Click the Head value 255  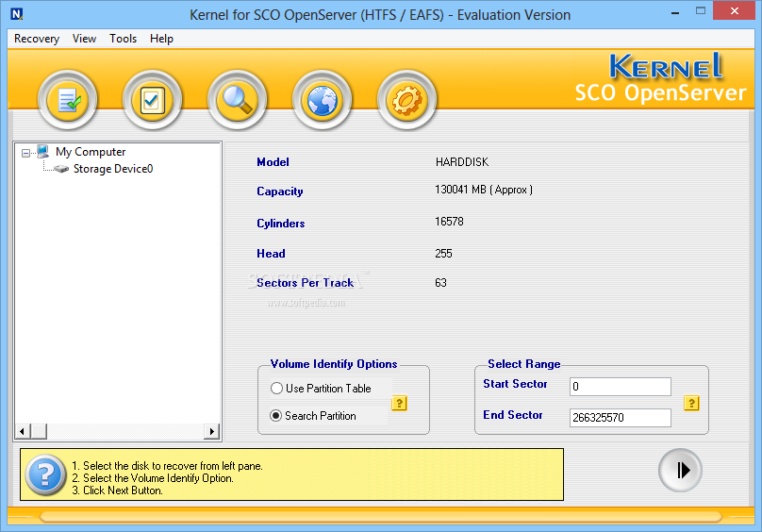point(443,254)
